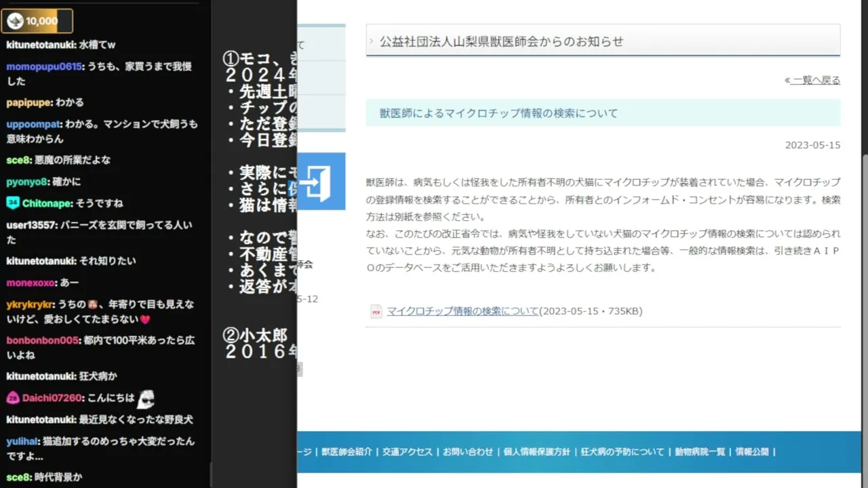Click the chat message text わかる from papipupe
Image resolution: width=868 pixels, height=488 pixels.
tap(70, 102)
